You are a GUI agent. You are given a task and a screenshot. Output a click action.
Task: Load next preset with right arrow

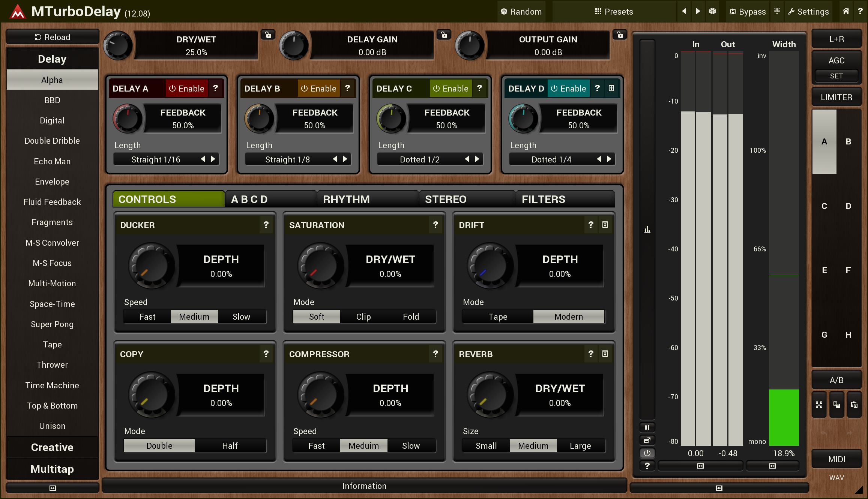[x=698, y=11]
